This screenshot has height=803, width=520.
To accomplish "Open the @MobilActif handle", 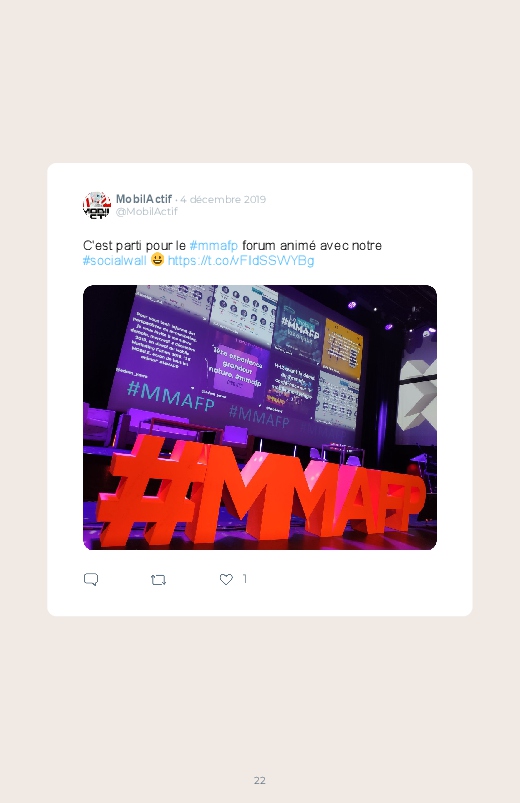I will click(147, 212).
